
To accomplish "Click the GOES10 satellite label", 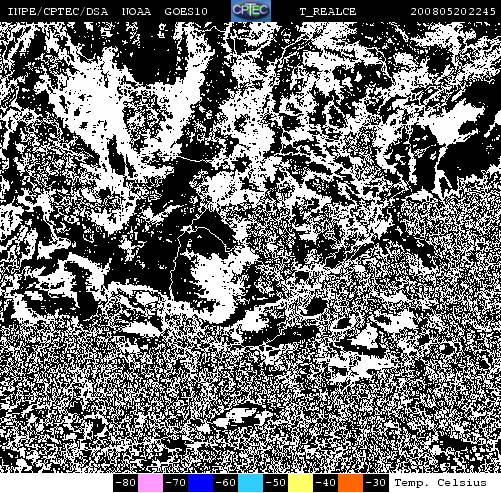I will (x=186, y=12).
